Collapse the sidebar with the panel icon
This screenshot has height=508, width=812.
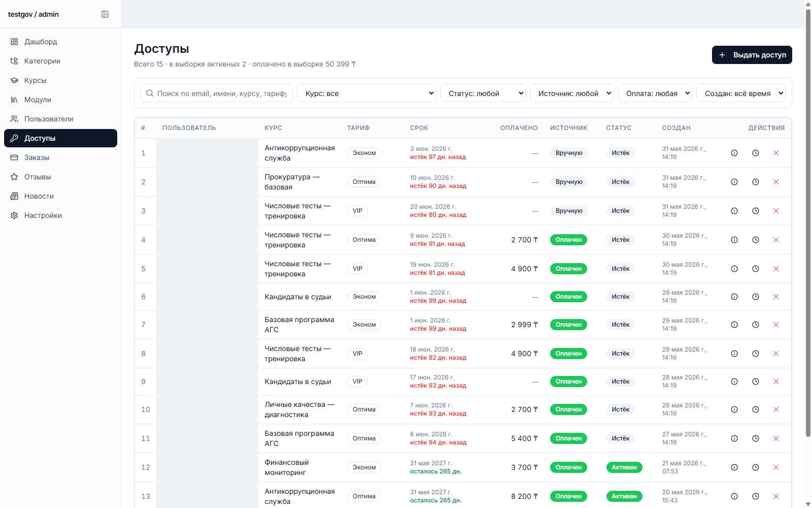tap(105, 14)
